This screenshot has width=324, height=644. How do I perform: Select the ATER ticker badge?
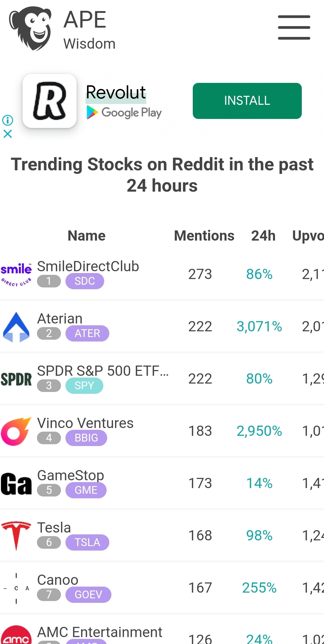tap(87, 333)
